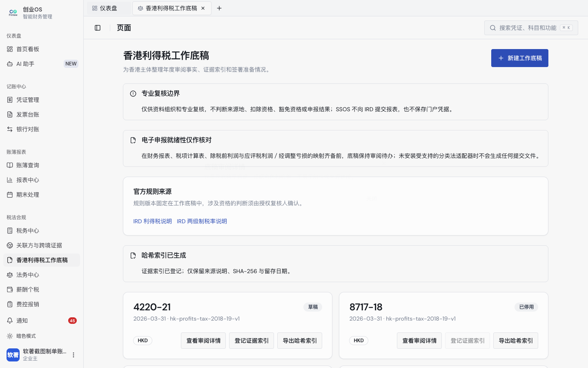Open a new tab with plus icon
588x368 pixels.
[x=219, y=8]
